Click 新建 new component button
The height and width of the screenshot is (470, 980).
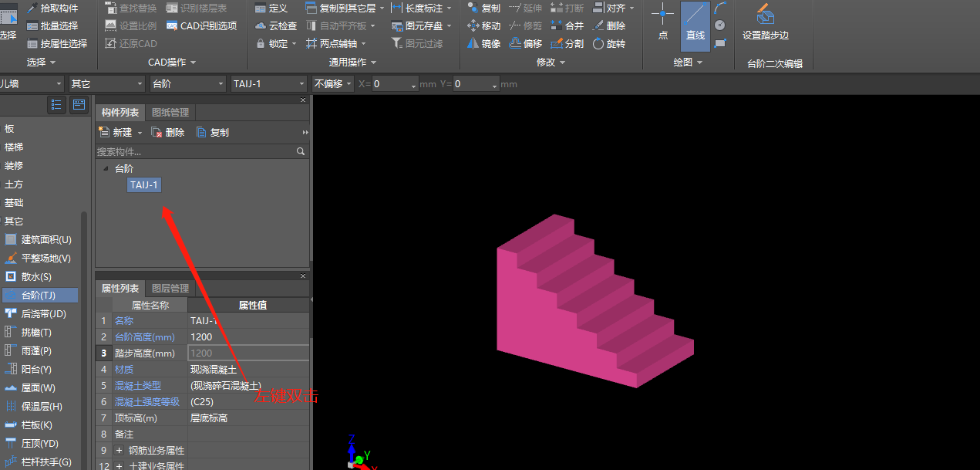tap(116, 133)
